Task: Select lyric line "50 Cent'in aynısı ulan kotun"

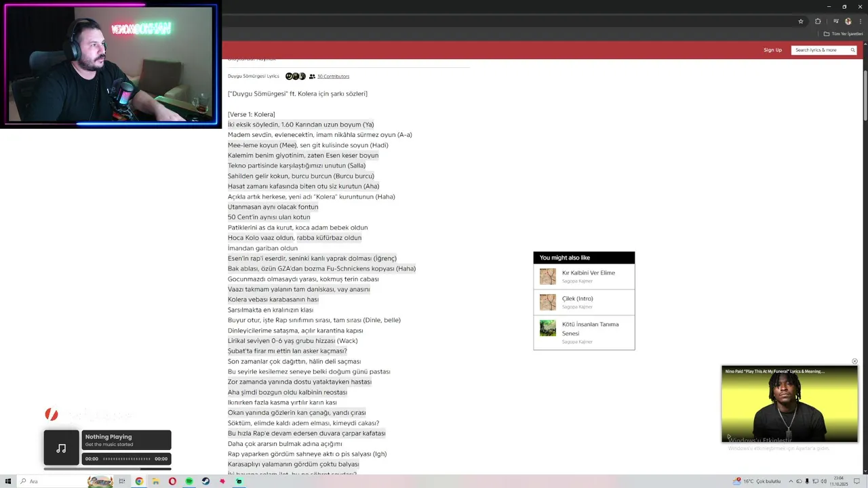Action: coord(269,218)
